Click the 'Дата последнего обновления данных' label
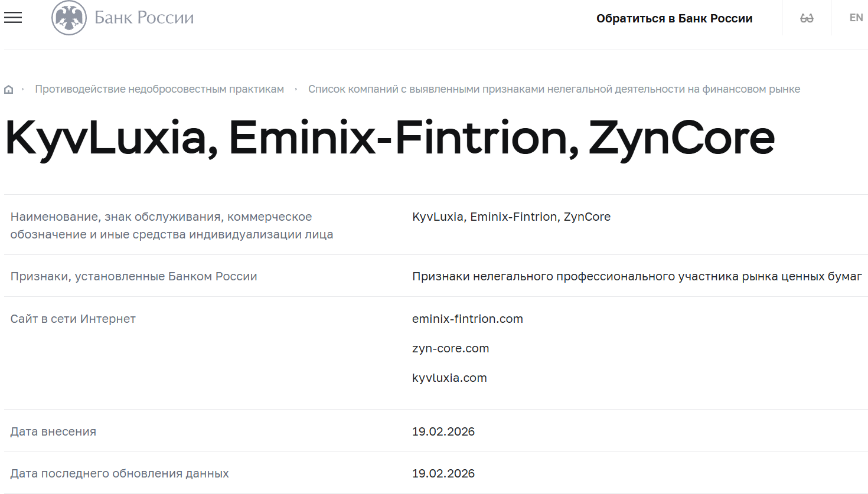The height and width of the screenshot is (494, 868). click(119, 473)
